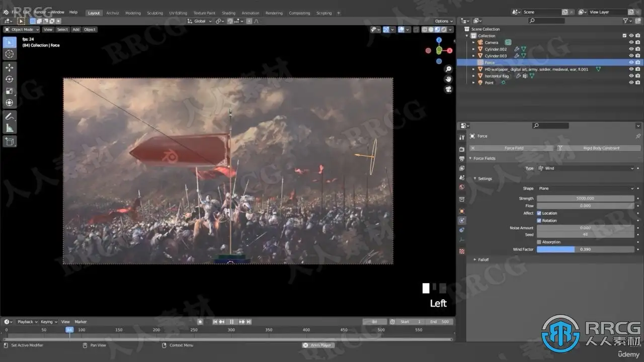
Task: Toggle camera view with the camera gizmo
Action: 448,89
